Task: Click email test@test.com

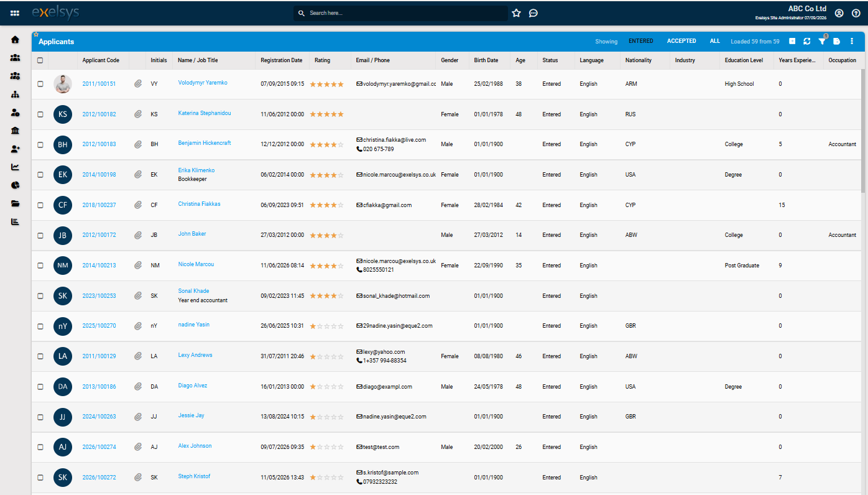Action: 381,447
